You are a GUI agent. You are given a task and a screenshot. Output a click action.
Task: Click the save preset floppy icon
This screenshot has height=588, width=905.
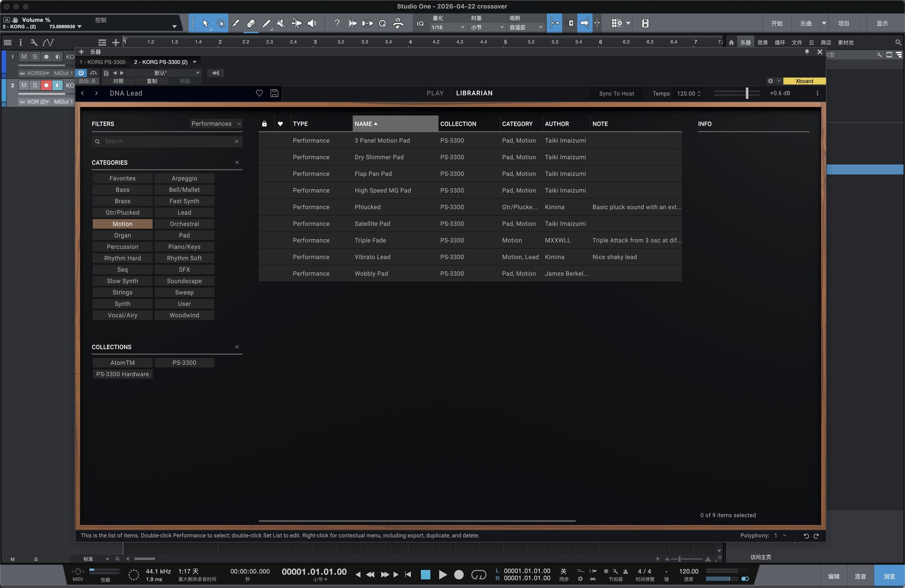274,93
